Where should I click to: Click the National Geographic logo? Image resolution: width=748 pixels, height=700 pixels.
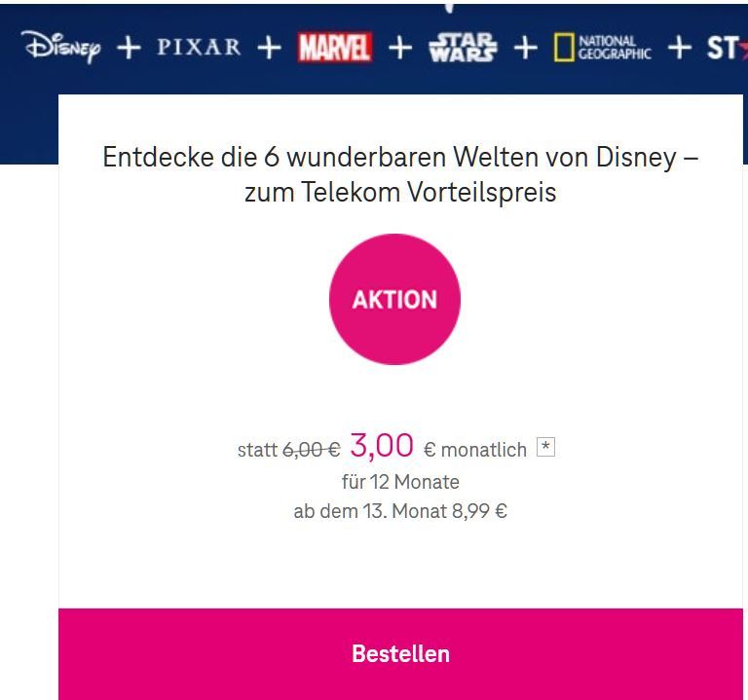point(602,48)
